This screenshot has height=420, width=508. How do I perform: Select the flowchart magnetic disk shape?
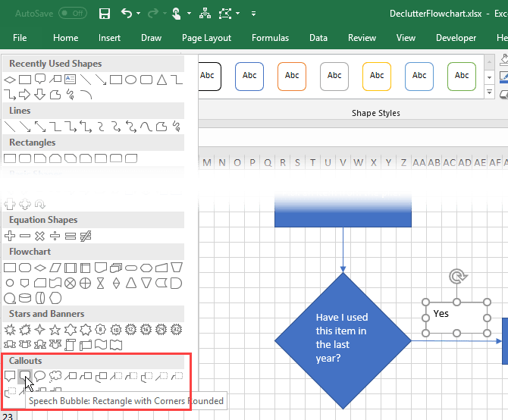tap(24, 298)
